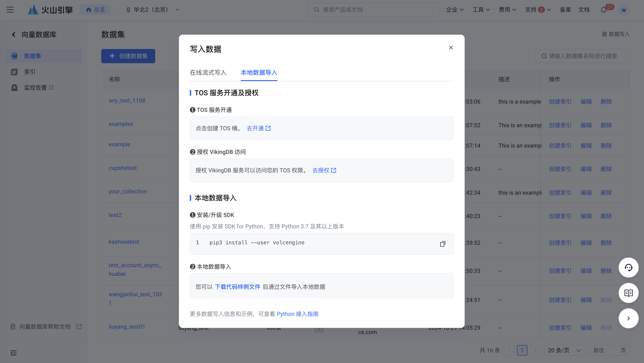The height and width of the screenshot is (363, 644).
Task: Open the 索引 sidebar item
Action: (x=43, y=72)
